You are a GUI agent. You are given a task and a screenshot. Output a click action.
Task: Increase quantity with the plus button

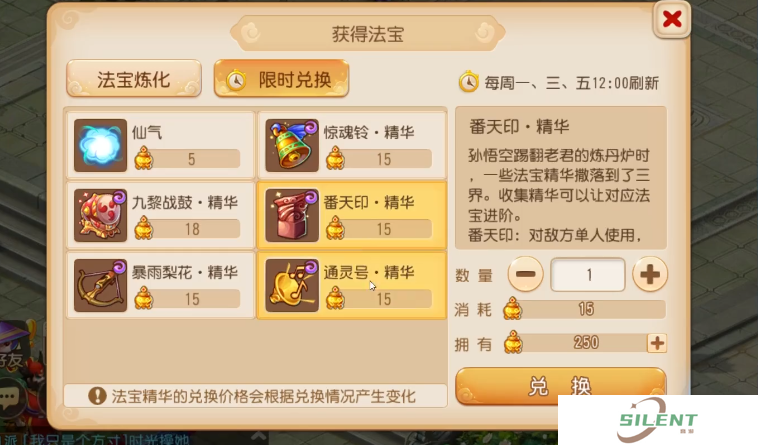(650, 274)
